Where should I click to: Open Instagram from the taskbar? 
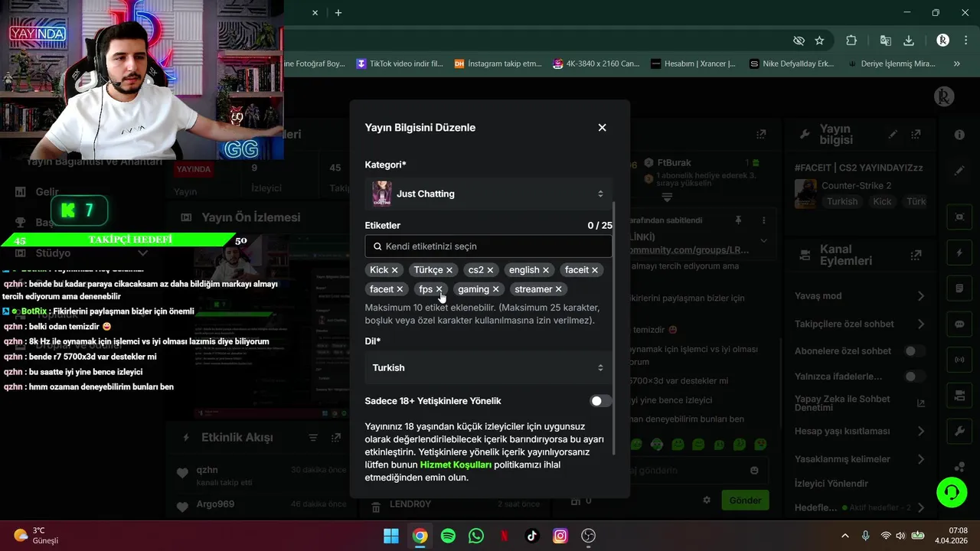560,536
